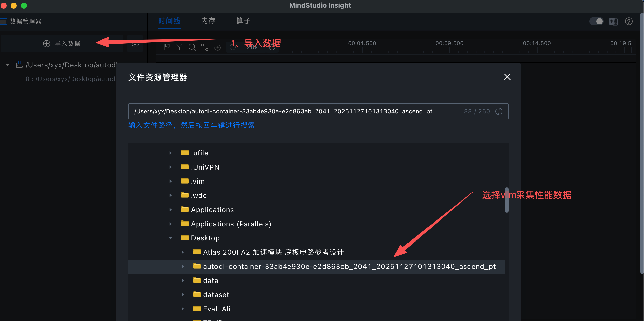Screen dimensions: 644x321
Task: Click the timeline zoom-out minus icon
Action: [x=233, y=47]
